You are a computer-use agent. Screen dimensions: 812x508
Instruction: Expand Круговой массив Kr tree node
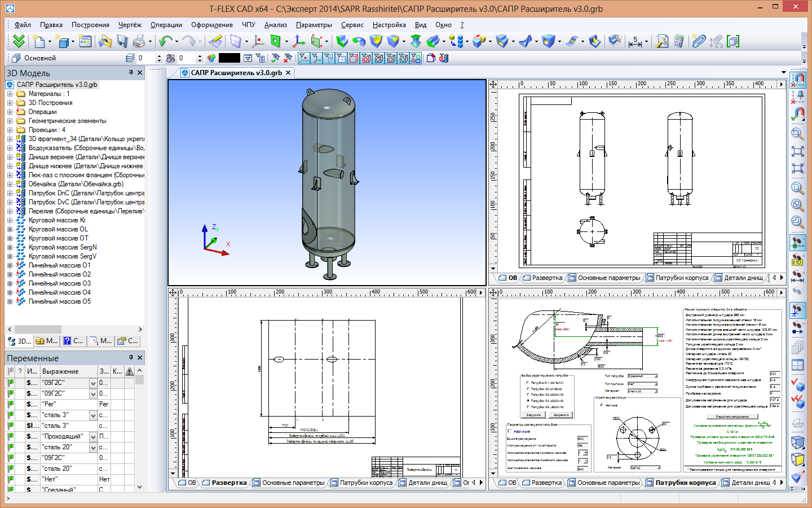[x=10, y=220]
